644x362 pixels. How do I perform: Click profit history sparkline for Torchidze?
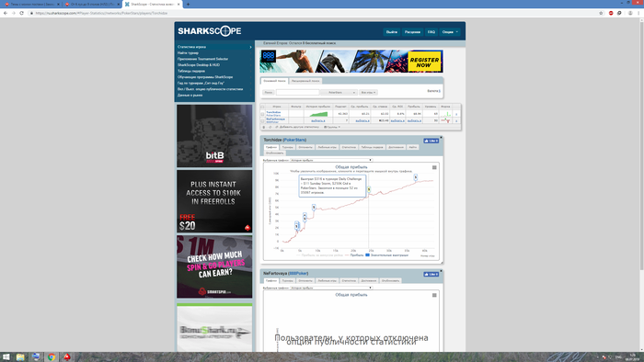point(318,114)
